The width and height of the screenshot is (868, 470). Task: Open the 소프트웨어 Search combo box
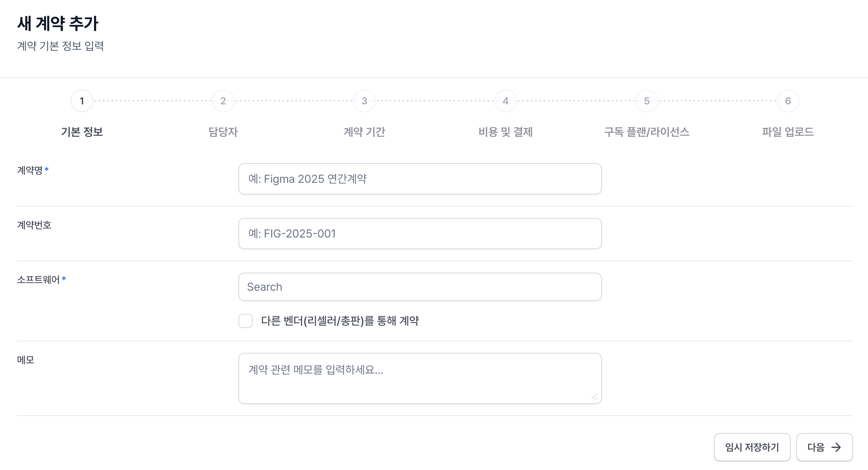tap(420, 287)
